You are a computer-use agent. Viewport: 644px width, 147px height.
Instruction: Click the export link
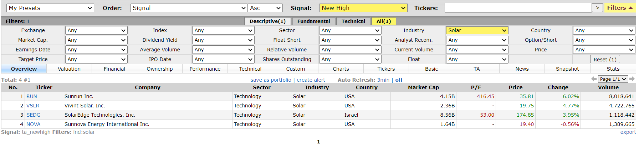tap(628, 132)
